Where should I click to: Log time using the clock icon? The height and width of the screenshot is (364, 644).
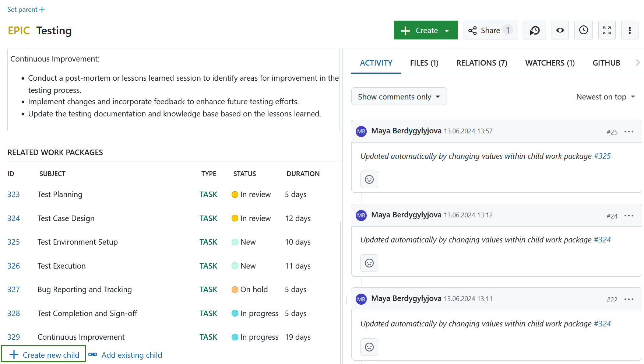click(x=583, y=30)
